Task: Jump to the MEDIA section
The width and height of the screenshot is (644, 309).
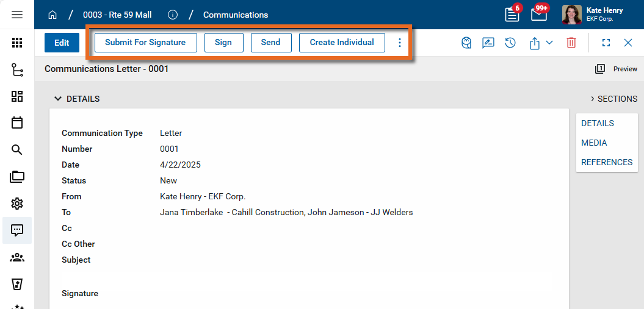Action: (x=594, y=143)
